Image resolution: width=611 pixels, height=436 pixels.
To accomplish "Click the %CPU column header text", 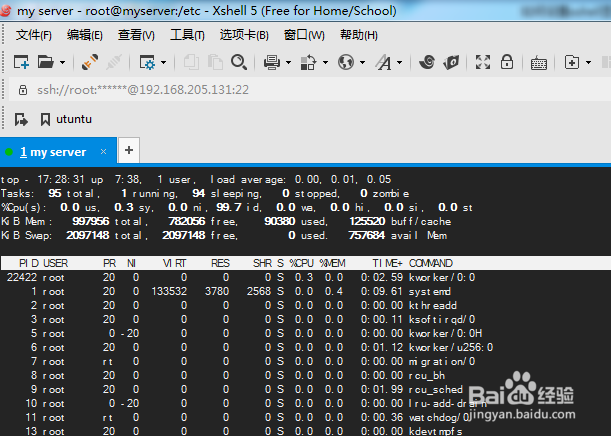I will tap(302, 263).
